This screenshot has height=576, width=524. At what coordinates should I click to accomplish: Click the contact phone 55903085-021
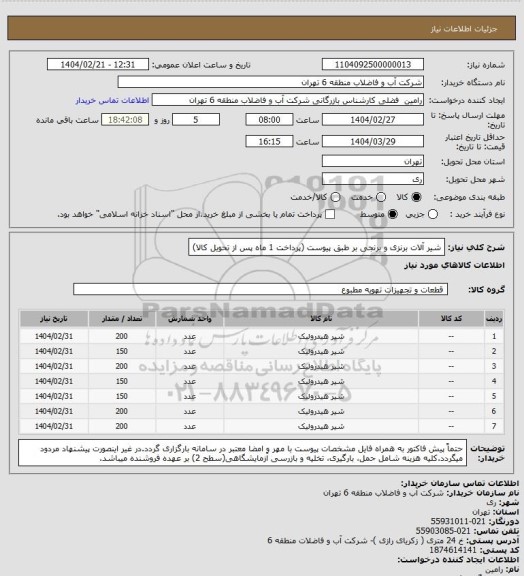443,531
